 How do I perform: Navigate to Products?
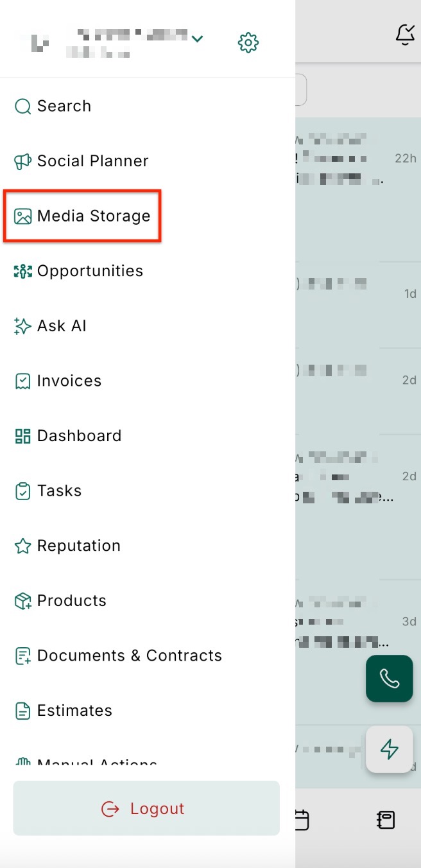coord(71,601)
